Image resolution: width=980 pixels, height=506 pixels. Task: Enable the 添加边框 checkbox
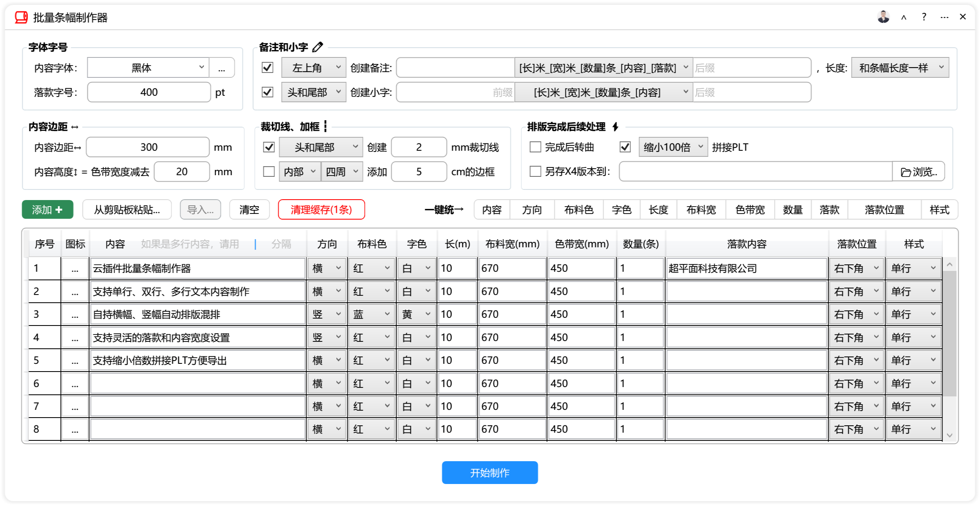[x=269, y=172]
